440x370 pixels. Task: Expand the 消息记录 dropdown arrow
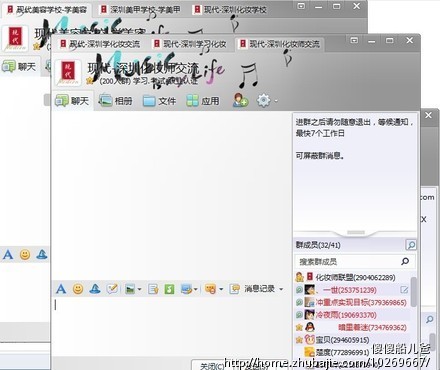(281, 289)
